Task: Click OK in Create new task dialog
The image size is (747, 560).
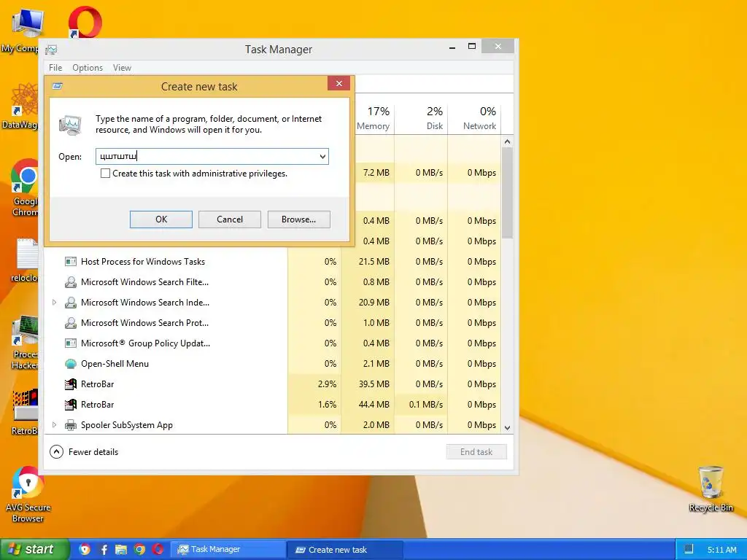Action: pyautogui.click(x=161, y=219)
